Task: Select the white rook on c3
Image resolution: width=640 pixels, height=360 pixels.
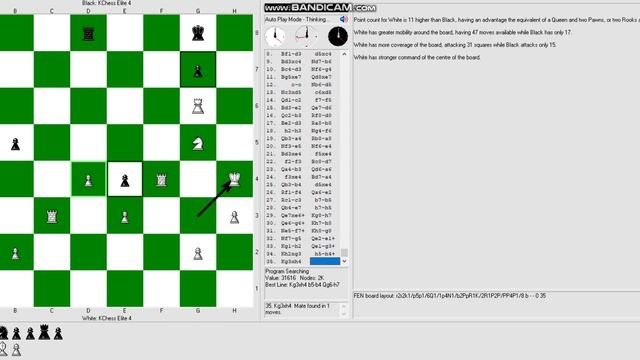Action: pos(51,216)
